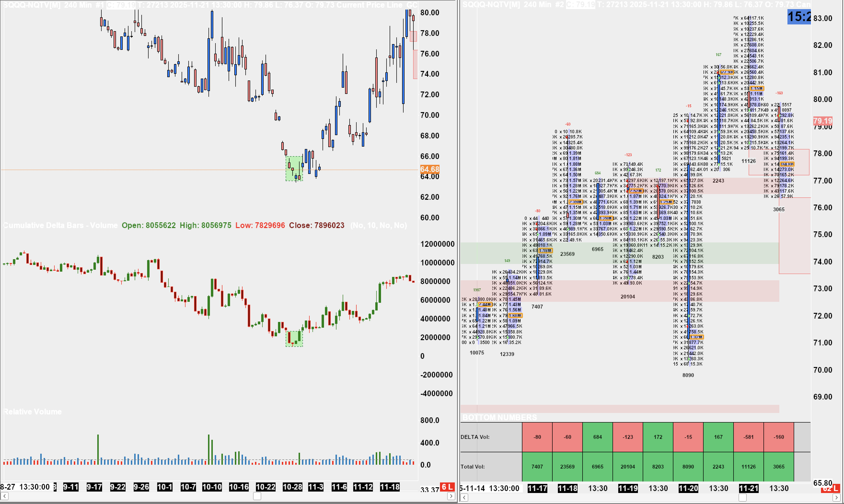The height and width of the screenshot is (504, 844).
Task: Click left scroll arrow under chart #1
Action: tap(4, 496)
